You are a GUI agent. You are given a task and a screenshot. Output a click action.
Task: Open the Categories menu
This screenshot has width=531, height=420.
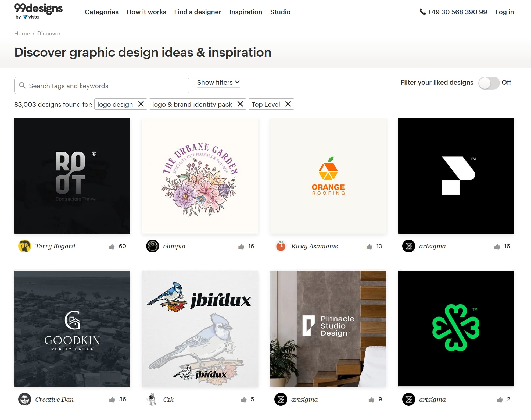[102, 12]
